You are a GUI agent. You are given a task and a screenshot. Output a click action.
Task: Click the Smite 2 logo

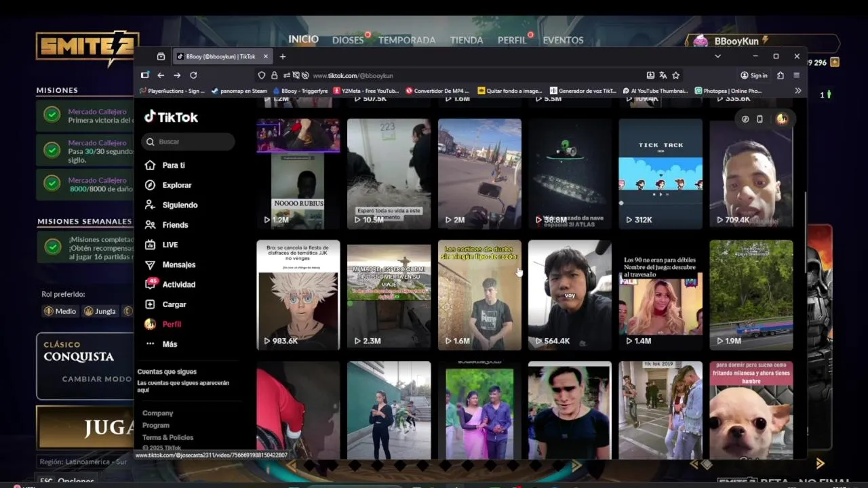pos(87,47)
